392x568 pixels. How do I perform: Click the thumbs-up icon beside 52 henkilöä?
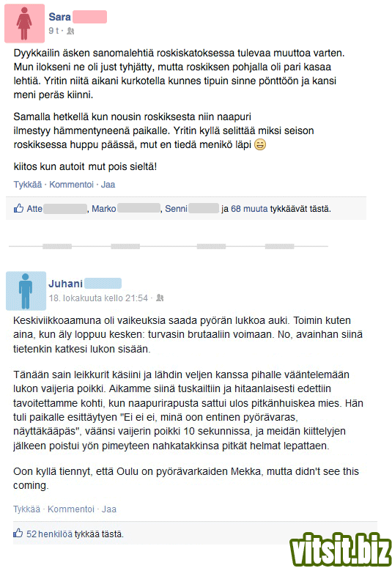point(18,533)
